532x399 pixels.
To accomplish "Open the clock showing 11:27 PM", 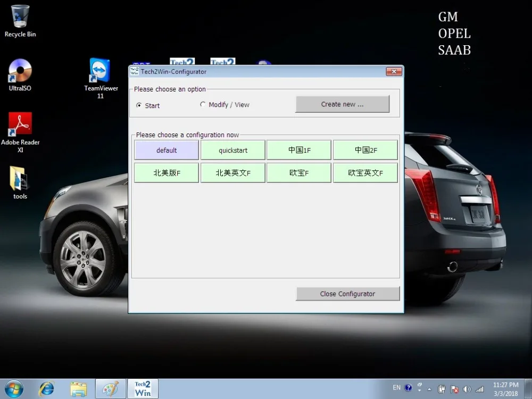I will pyautogui.click(x=505, y=389).
